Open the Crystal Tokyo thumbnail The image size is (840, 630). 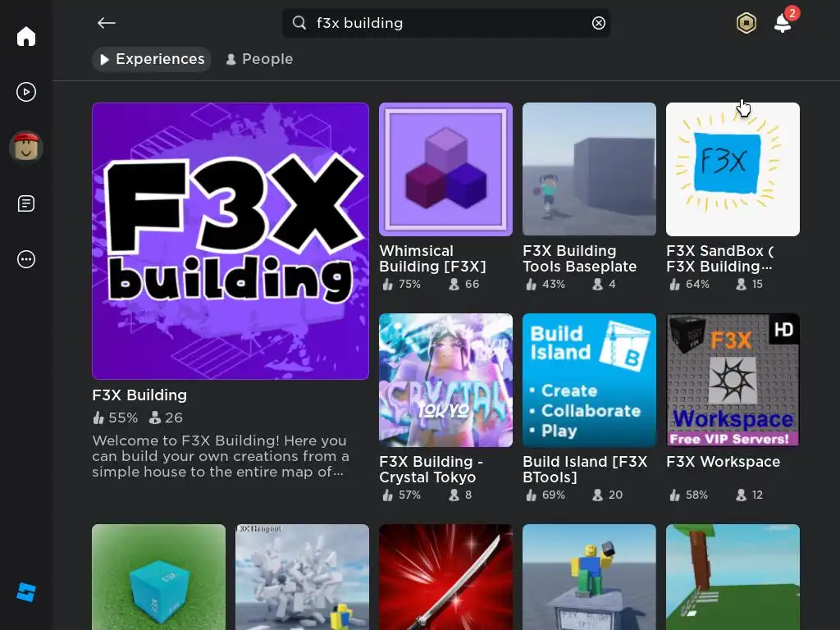pos(445,381)
